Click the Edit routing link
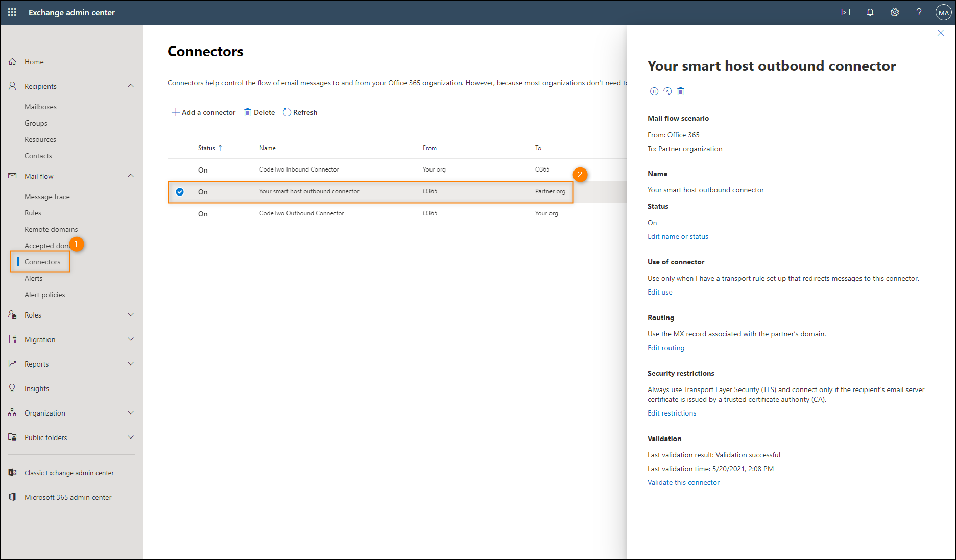This screenshot has height=560, width=956. point(666,348)
